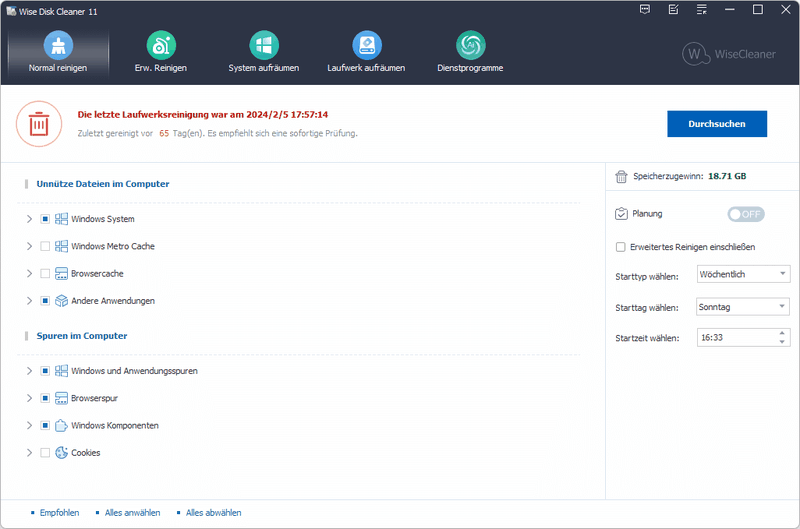Image resolution: width=800 pixels, height=529 pixels.
Task: Click the Windows Komponenten label
Action: click(x=115, y=425)
